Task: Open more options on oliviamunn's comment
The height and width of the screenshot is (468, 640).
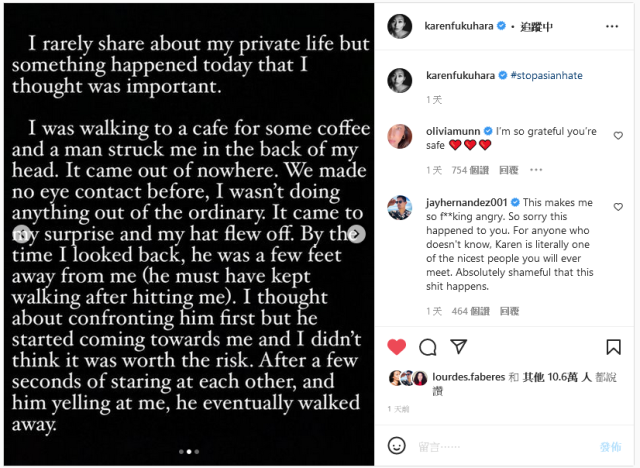Action: pyautogui.click(x=533, y=171)
